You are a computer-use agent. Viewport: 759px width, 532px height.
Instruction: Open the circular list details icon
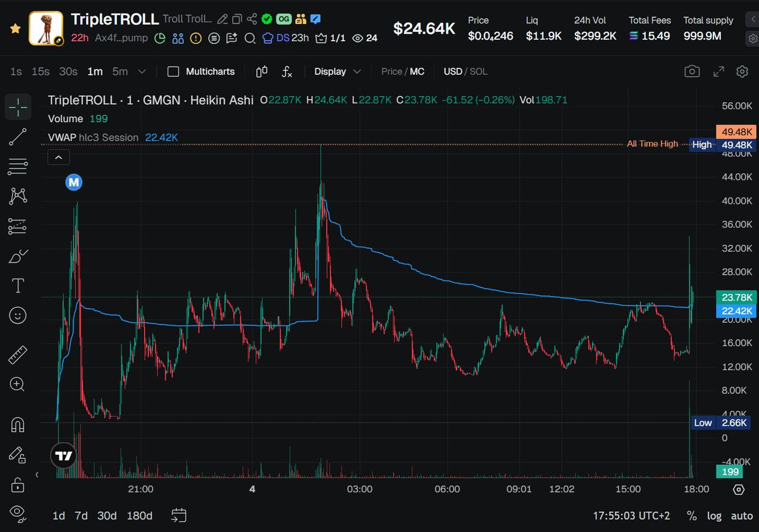(x=214, y=38)
